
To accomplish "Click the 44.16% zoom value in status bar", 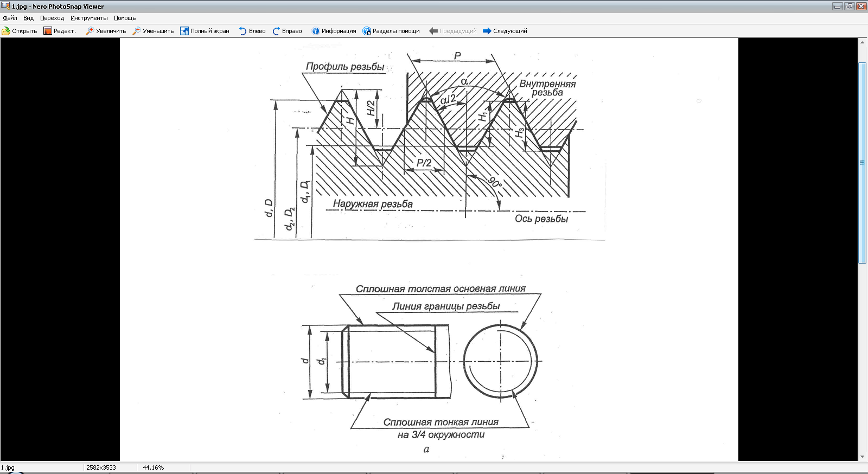I will [x=153, y=467].
